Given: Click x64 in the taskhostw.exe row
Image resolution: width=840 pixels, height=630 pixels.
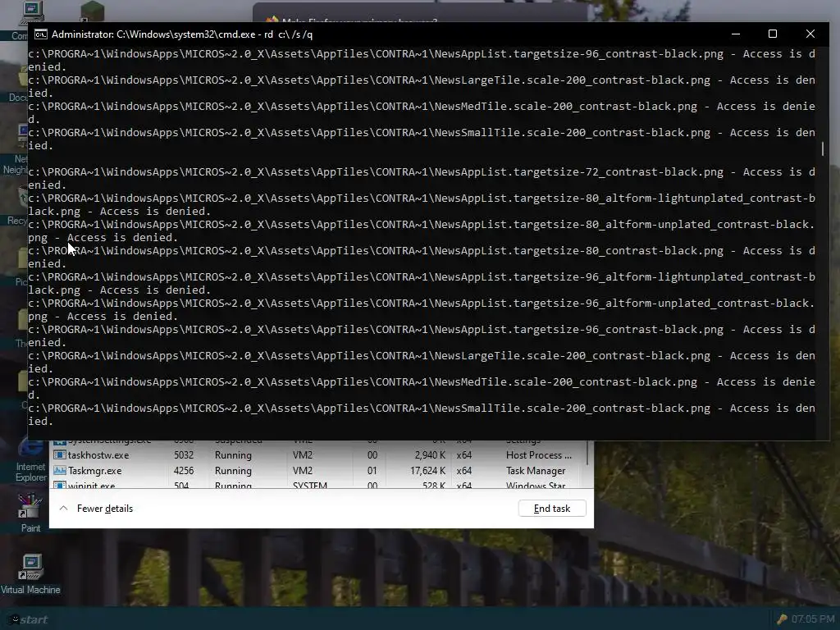Looking at the screenshot, I should pos(464,454).
